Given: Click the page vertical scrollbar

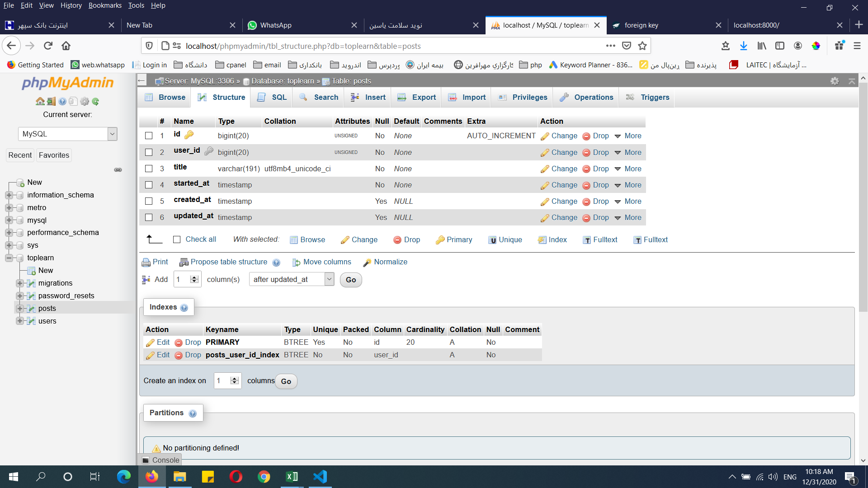Looking at the screenshot, I should coord(863,197).
